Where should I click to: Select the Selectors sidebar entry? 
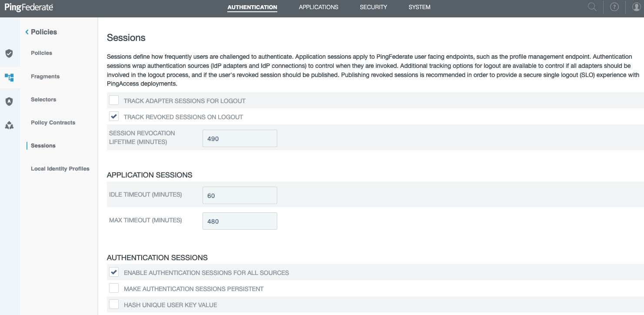coord(43,100)
